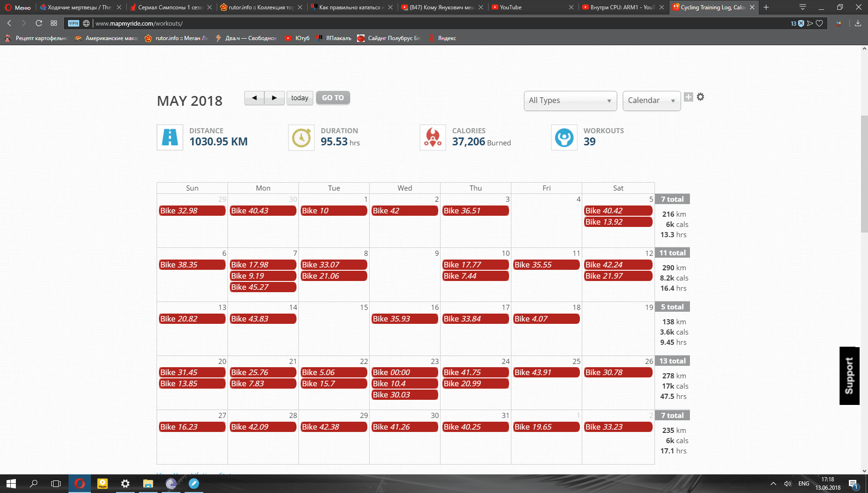Open Task View in taskbar
The width and height of the screenshot is (868, 493).
[56, 484]
